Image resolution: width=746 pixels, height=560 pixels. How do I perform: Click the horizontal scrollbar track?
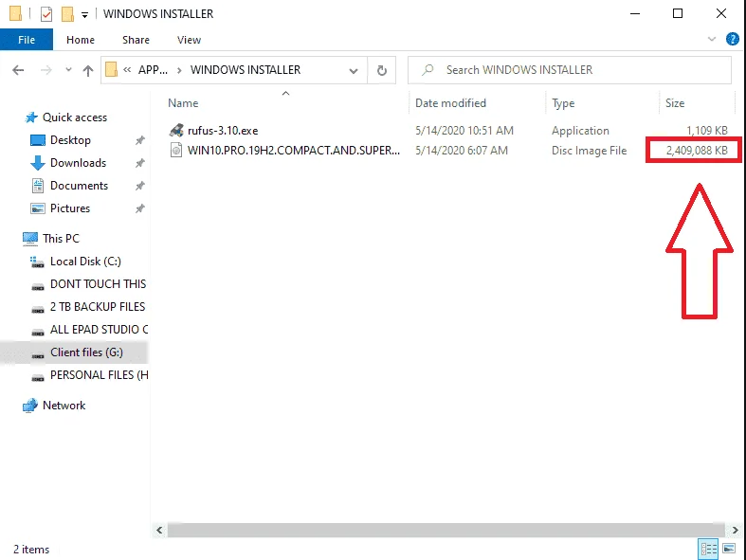click(x=446, y=530)
